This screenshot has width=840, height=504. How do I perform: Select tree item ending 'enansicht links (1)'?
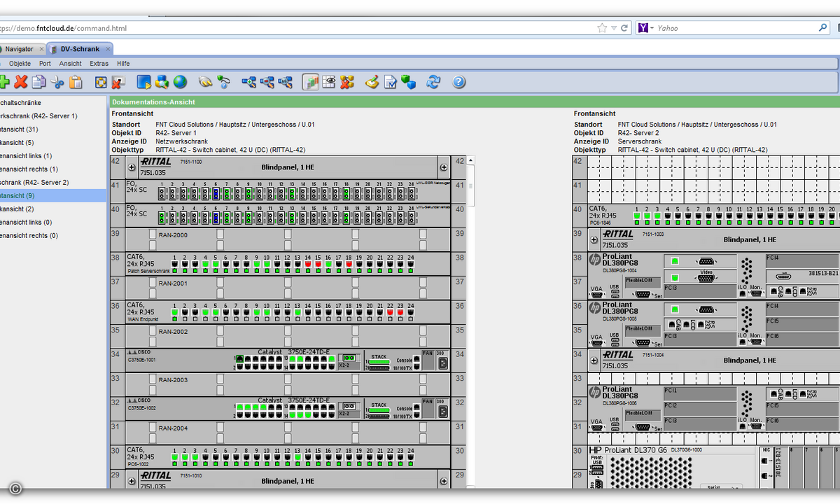point(27,156)
